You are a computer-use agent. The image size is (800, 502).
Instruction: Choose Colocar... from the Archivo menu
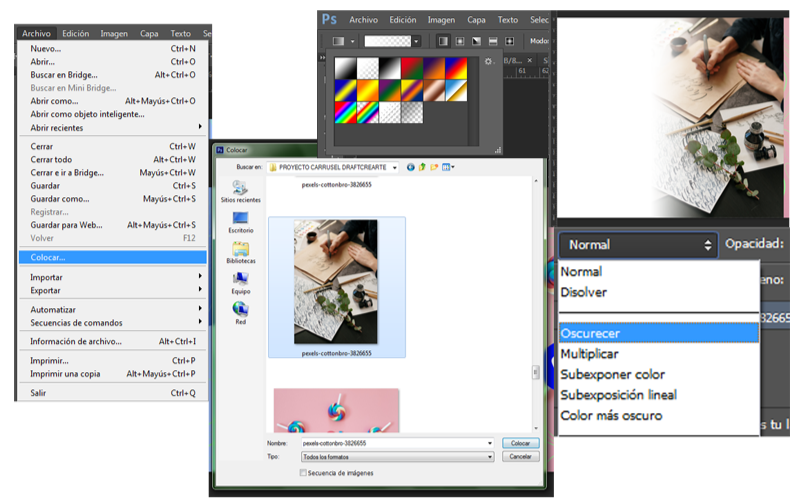point(113,257)
